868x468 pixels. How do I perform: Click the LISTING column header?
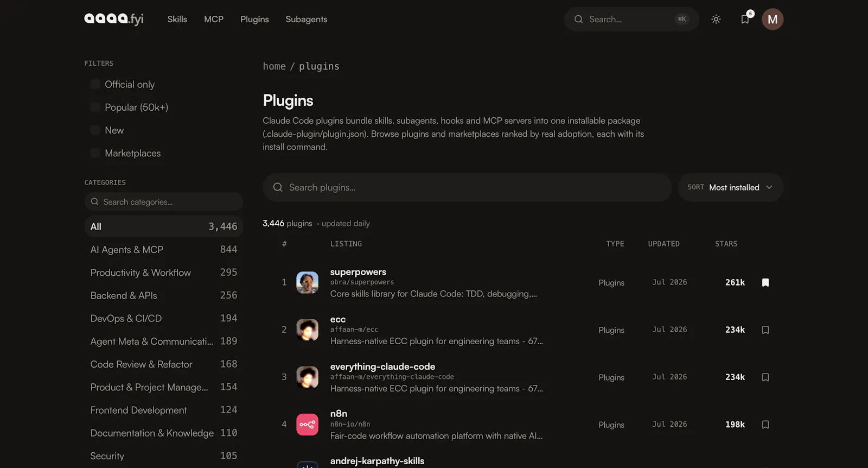[x=346, y=244]
